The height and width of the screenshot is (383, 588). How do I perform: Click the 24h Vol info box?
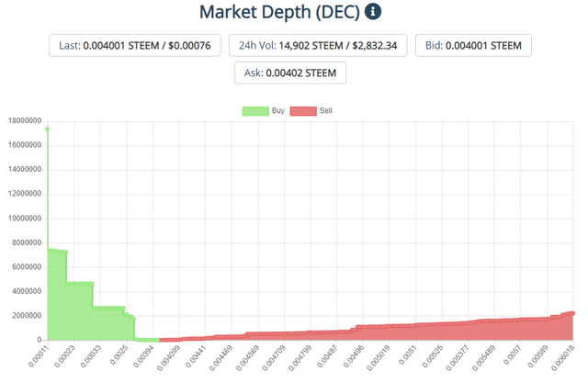318,45
